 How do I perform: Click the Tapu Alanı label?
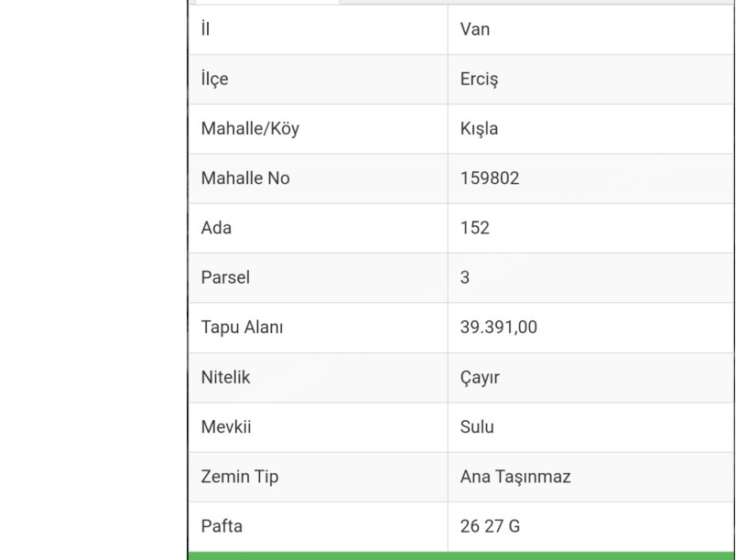pyautogui.click(x=242, y=328)
